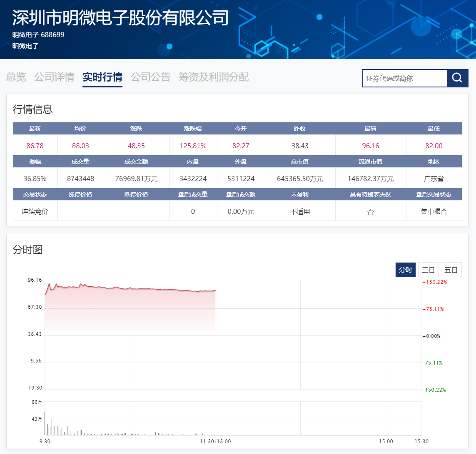The image size is (476, 454).
Task: Select the 实时行情 tab
Action: (x=102, y=77)
